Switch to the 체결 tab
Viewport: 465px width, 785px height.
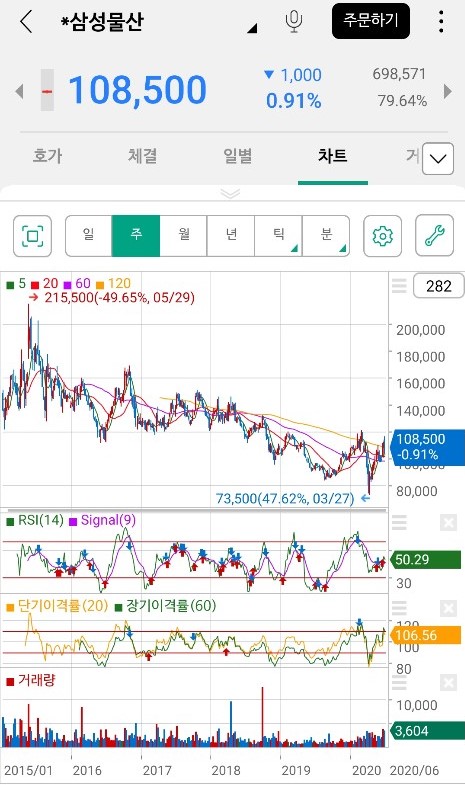[143, 156]
